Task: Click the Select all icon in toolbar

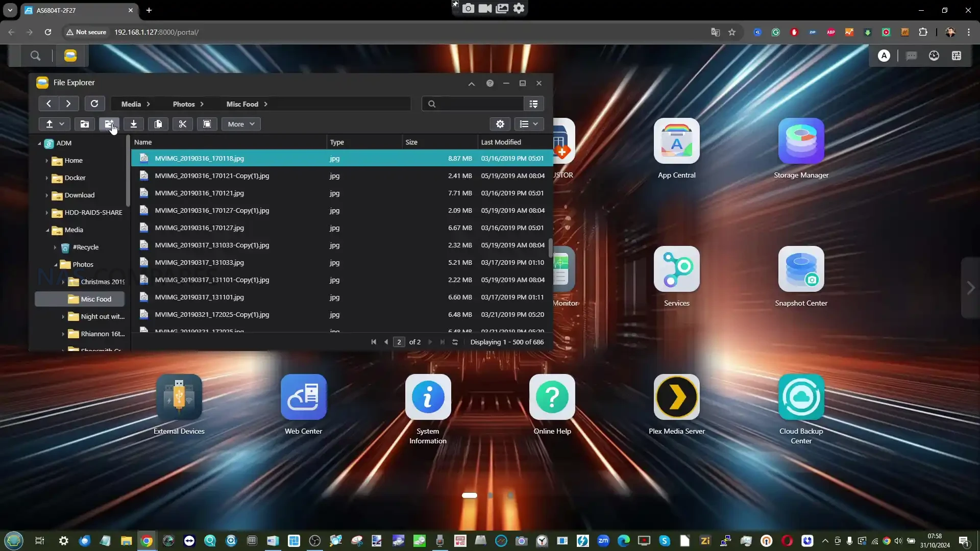Action: pos(207,124)
